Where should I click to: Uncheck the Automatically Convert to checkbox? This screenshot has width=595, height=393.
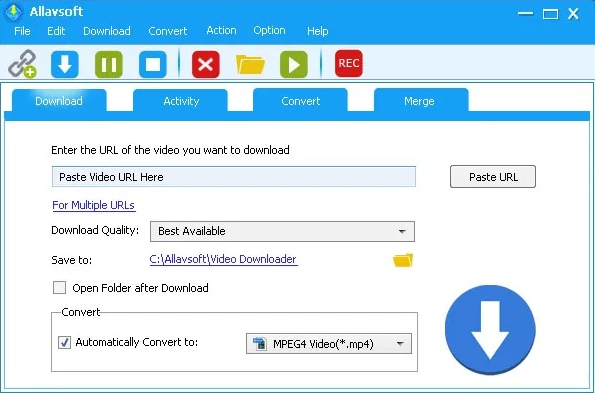pyautogui.click(x=64, y=342)
